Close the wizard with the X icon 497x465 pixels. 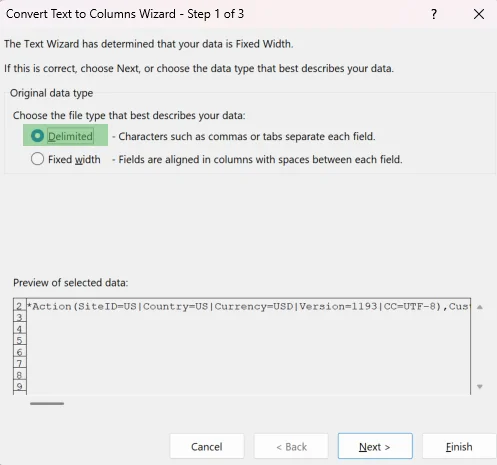click(479, 14)
